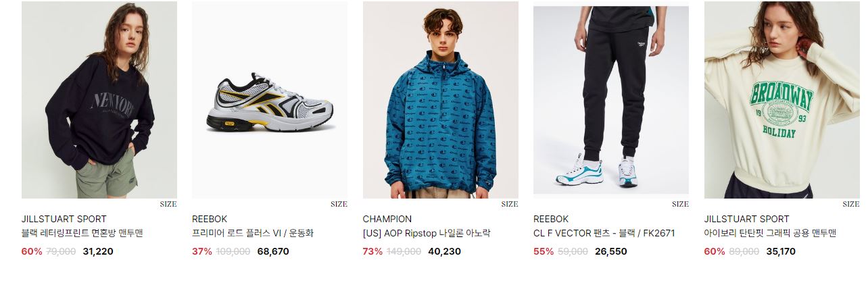Click SIZE label under the Reebok sneaker
This screenshot has width=868, height=283.
pos(339,204)
